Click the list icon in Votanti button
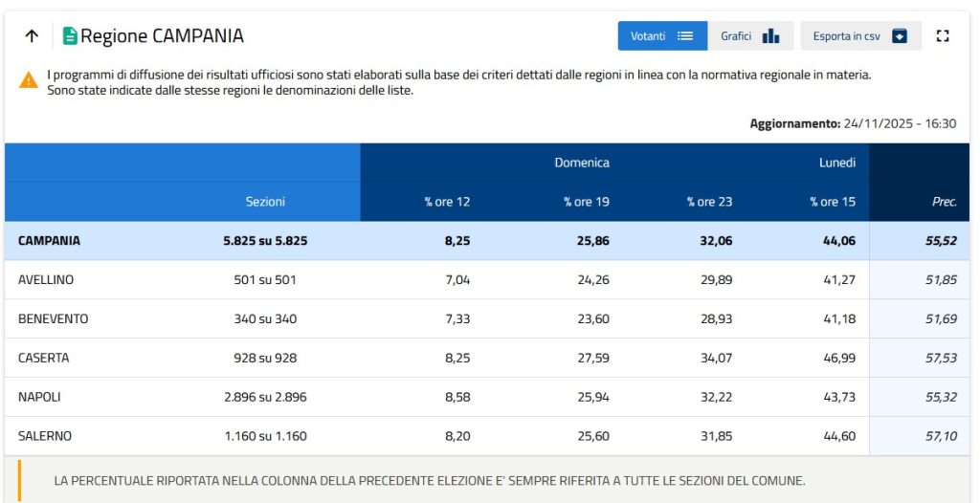Image resolution: width=980 pixels, height=503 pixels. pos(684,36)
